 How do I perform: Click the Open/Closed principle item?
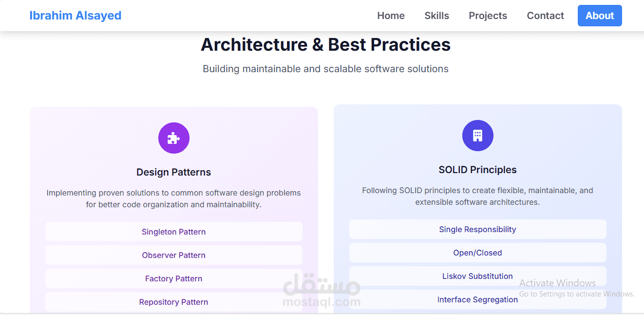(x=478, y=253)
